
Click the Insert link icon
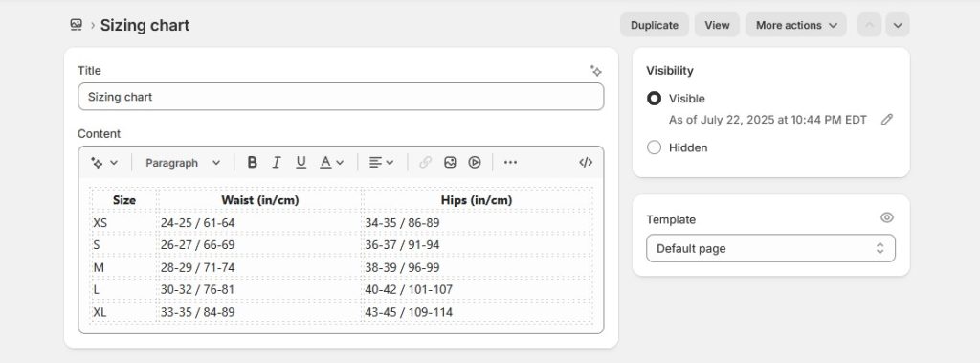point(425,163)
